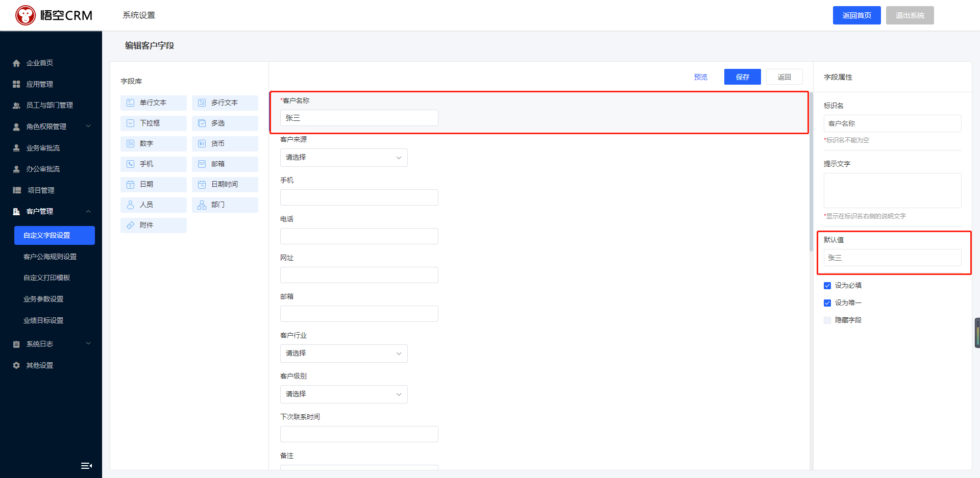Screen dimensions: 980x478
Task: Click the 客户名称 input containing 张三
Action: coord(359,118)
